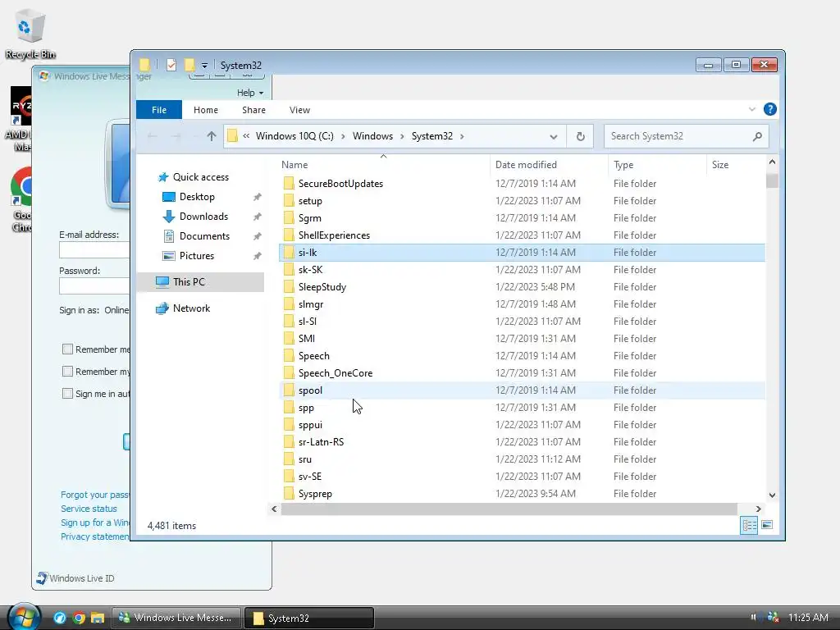Go up one folder level arrow
840x630 pixels.
pos(212,136)
